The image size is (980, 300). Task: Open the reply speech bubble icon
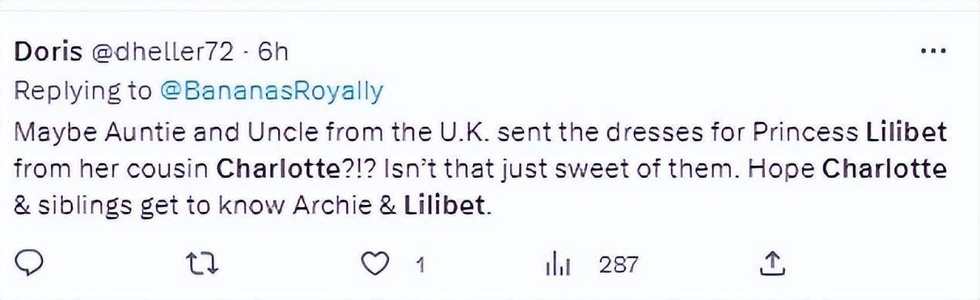[30, 264]
